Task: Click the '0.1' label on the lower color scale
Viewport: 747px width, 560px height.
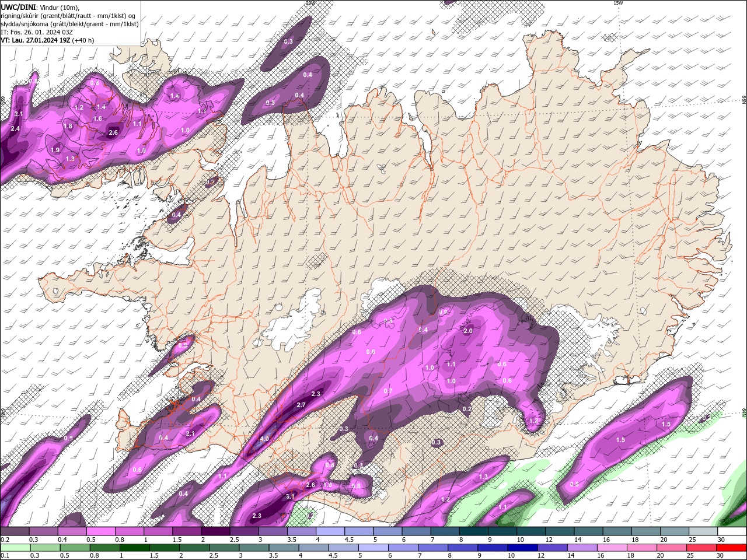Action: 5,555
